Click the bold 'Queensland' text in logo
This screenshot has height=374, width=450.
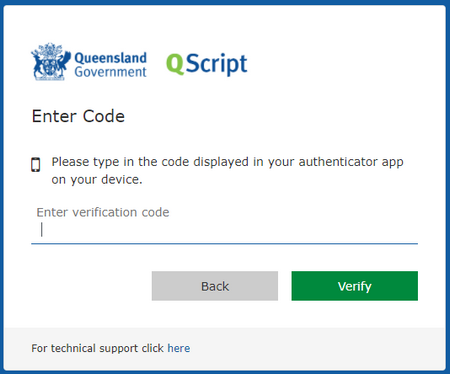pos(110,58)
